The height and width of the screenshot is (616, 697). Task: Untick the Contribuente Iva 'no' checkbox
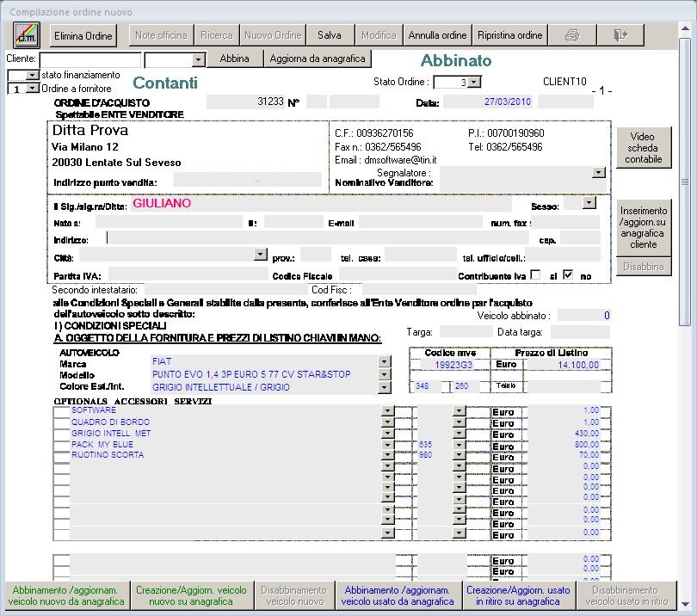(x=568, y=275)
